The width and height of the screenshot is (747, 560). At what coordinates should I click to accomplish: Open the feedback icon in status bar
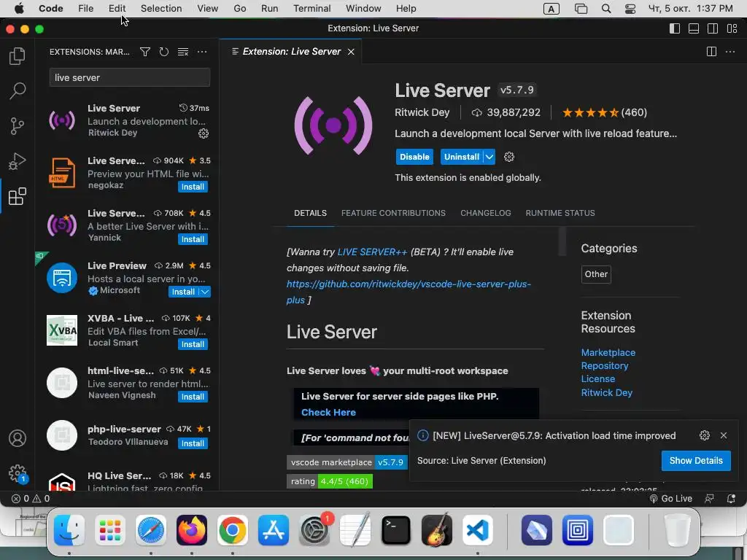[x=709, y=499]
